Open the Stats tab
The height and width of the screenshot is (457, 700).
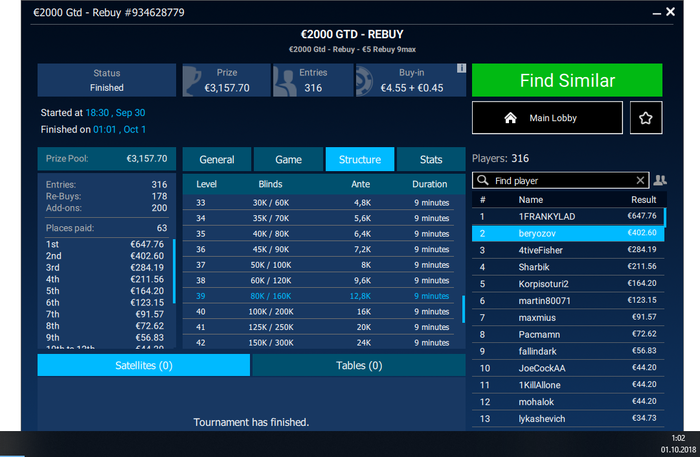click(x=431, y=159)
